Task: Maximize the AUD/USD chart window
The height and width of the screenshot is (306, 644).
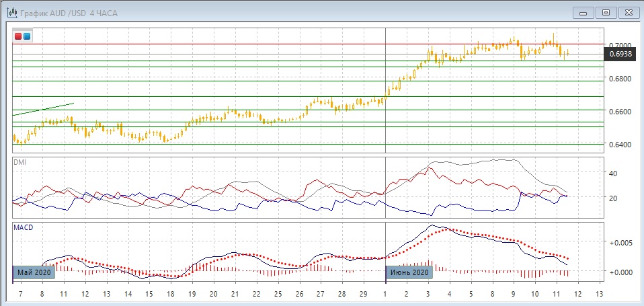Action: point(606,13)
